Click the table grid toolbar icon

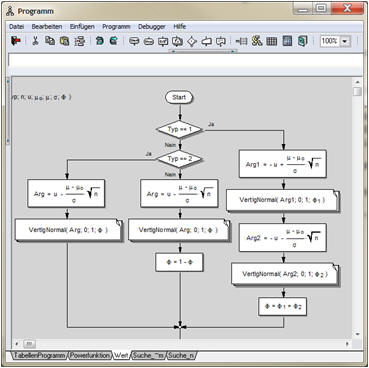pyautogui.click(x=272, y=41)
